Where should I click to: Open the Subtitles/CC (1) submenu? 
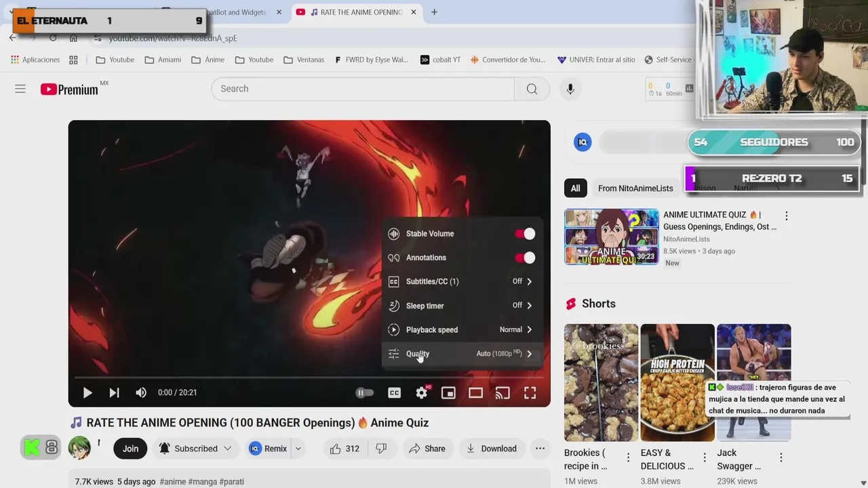[x=462, y=281]
